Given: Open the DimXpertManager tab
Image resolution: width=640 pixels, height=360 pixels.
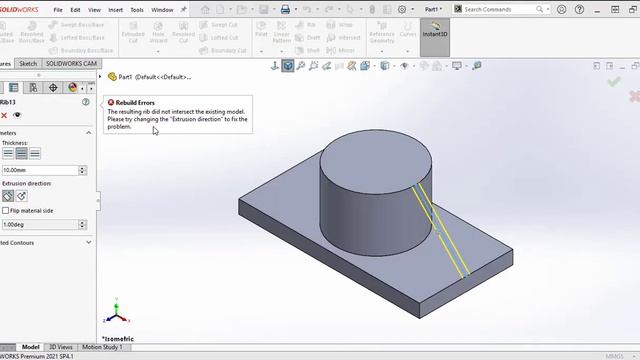Looking at the screenshot, I should tap(53, 88).
